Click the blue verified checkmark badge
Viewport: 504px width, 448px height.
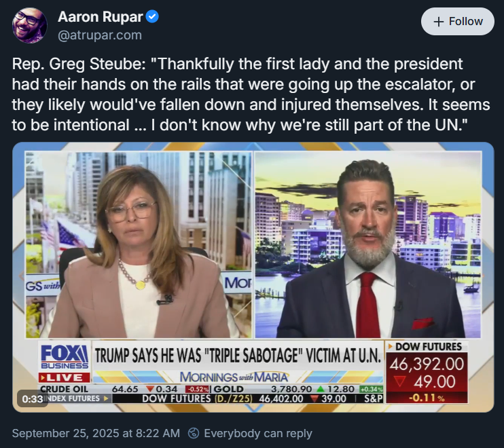click(x=152, y=17)
